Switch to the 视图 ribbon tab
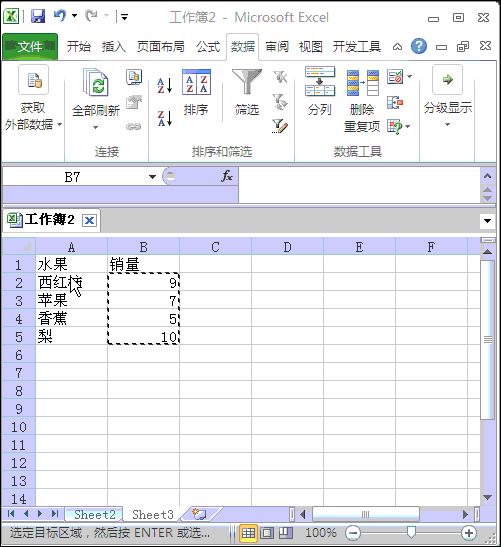The width and height of the screenshot is (501, 547). [x=311, y=46]
